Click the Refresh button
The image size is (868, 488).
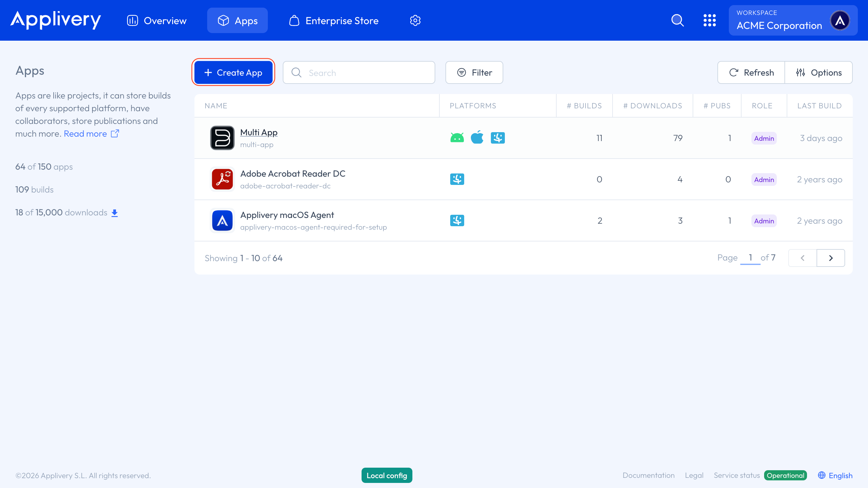(751, 72)
